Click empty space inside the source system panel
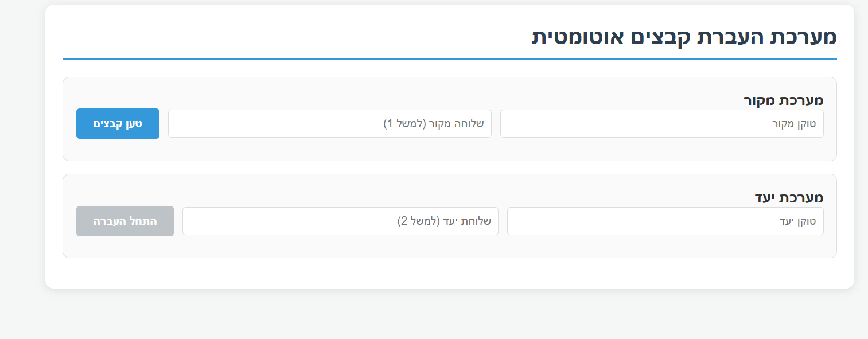The height and width of the screenshot is (339, 868). coord(402,150)
